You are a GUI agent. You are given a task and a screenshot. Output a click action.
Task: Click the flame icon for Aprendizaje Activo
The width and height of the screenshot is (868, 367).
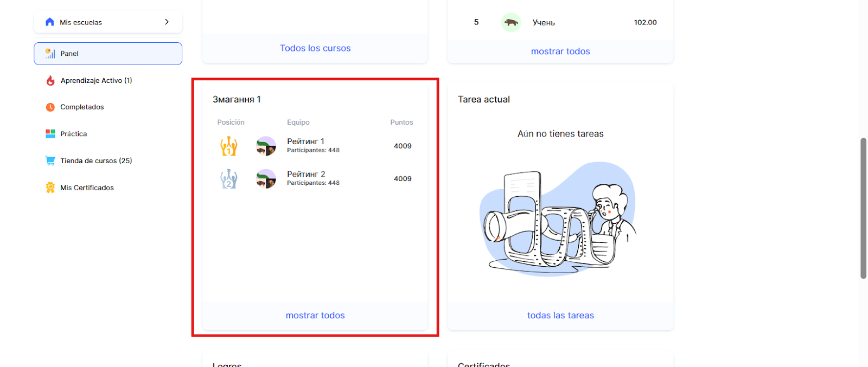(50, 80)
